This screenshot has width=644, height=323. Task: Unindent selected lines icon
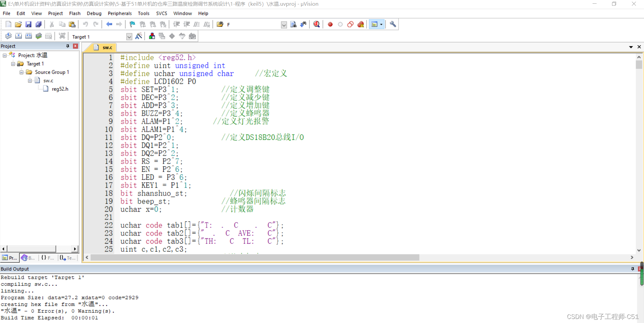point(186,24)
